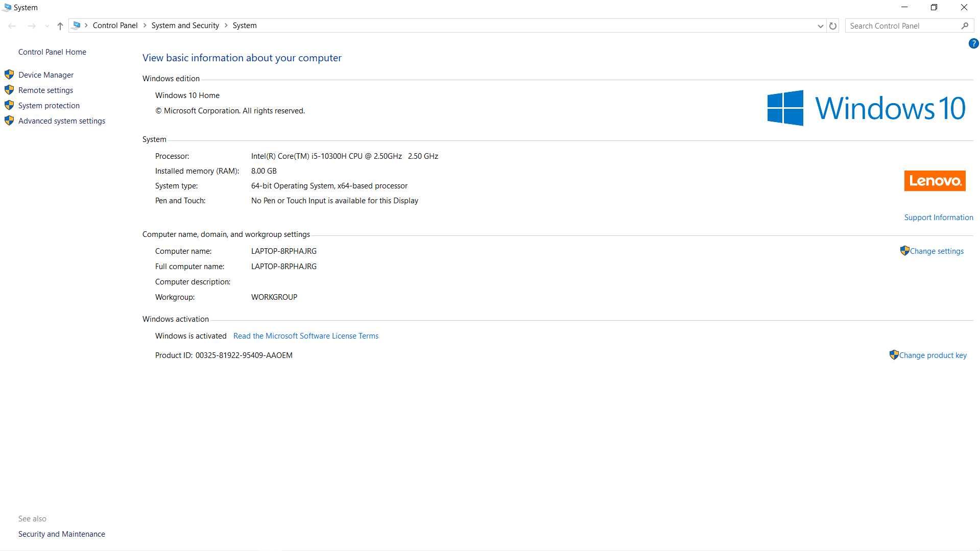This screenshot has width=980, height=551.
Task: Expand chevron after Control Panel breadcrumb
Action: pyautogui.click(x=145, y=26)
